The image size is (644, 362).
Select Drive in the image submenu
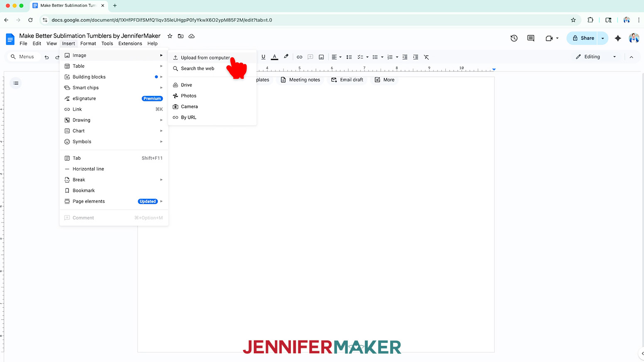212,85
